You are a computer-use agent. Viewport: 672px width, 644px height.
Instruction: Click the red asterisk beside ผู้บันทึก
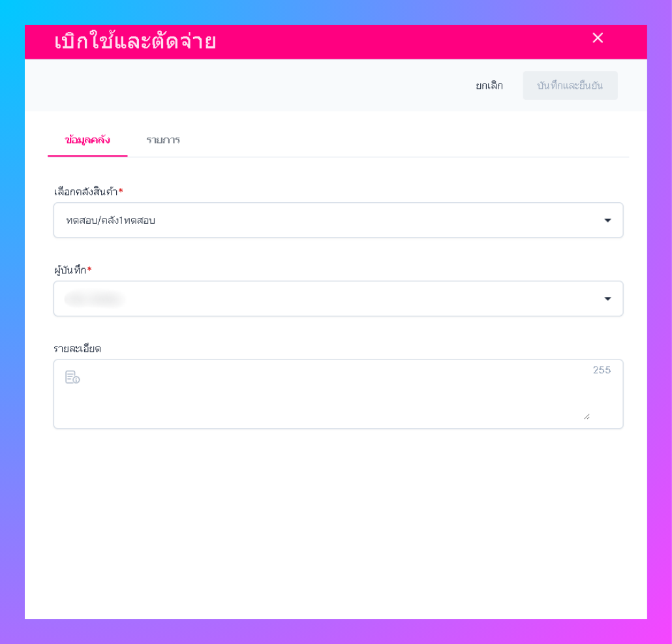(x=89, y=269)
